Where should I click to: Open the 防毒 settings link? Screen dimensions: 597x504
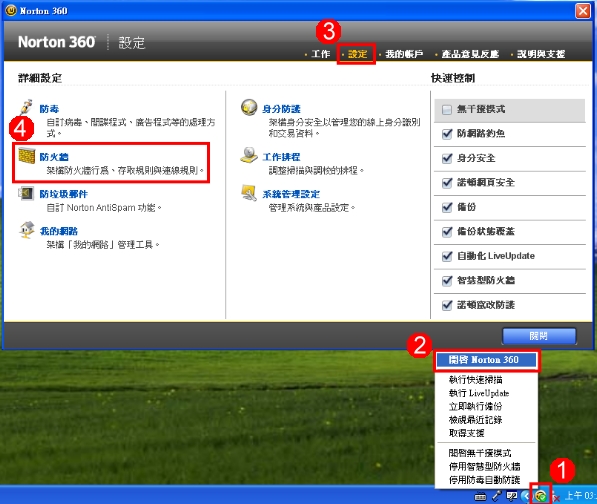49,109
